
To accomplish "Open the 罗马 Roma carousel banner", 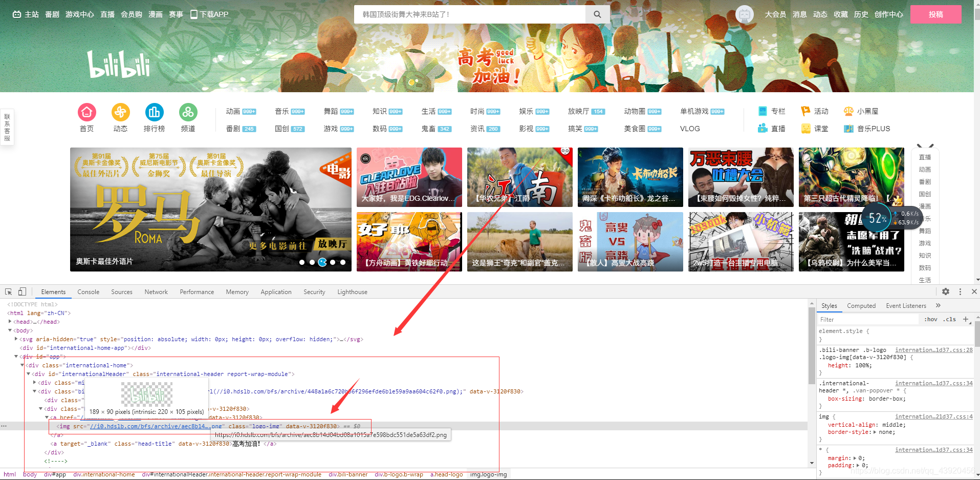I will click(211, 210).
